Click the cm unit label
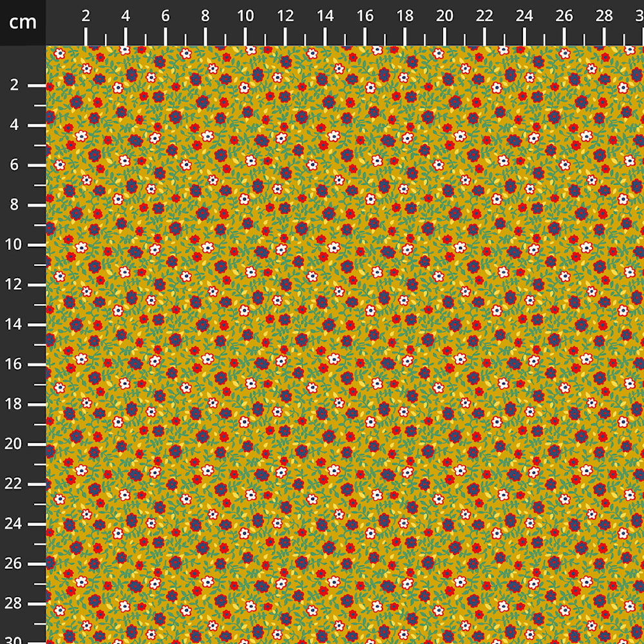Viewport: 644px width, 644px height. [x=23, y=23]
